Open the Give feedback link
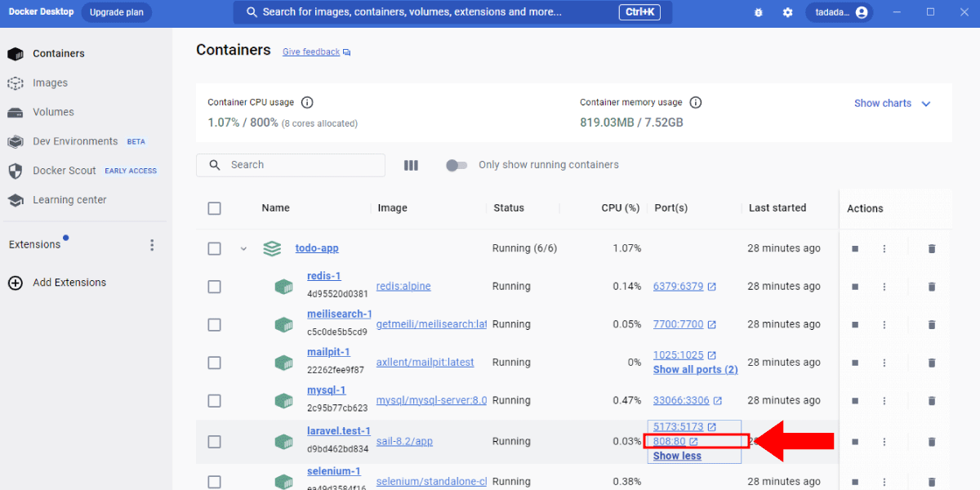Viewport: 980px width, 490px height. (311, 52)
